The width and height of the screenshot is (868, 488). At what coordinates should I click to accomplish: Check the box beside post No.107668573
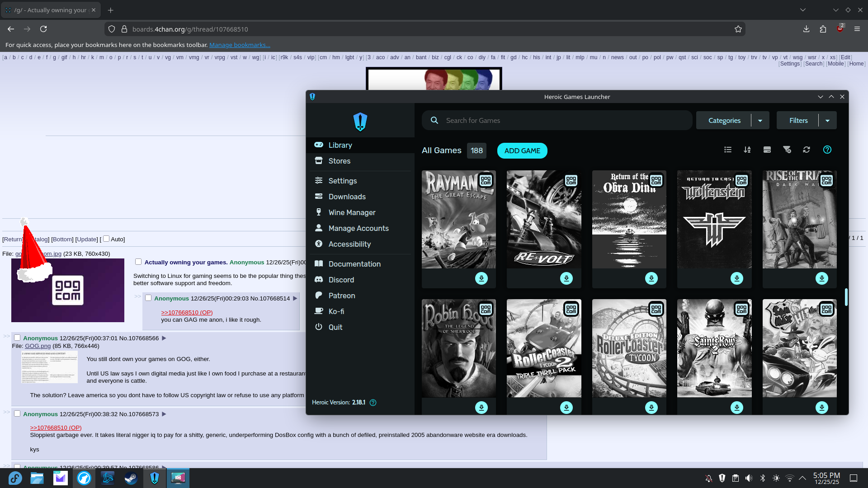point(17,413)
